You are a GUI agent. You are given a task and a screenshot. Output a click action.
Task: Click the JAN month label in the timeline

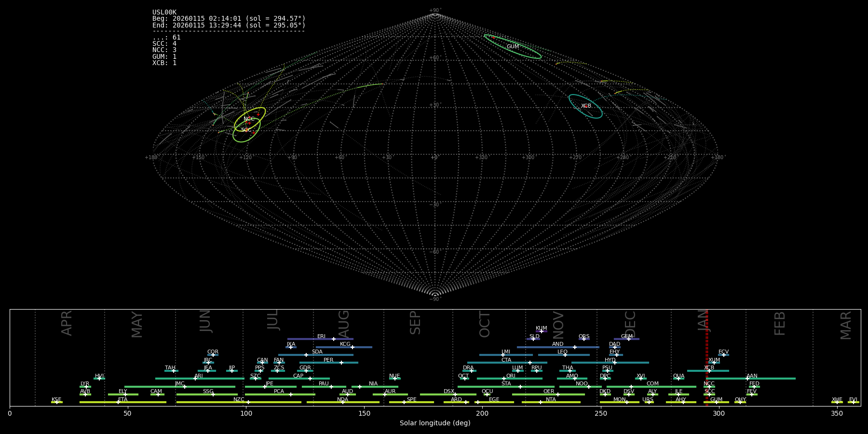click(704, 320)
